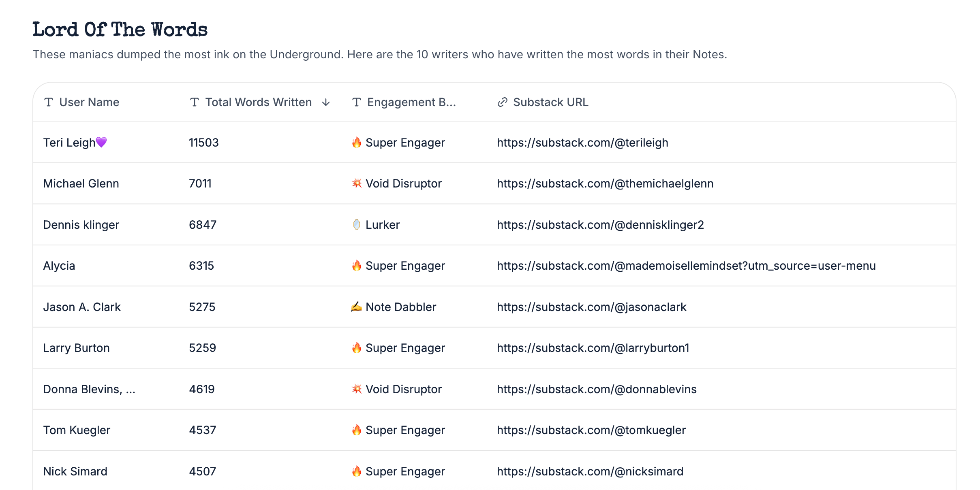Viewport: 980px width, 490px height.
Task: Open the substack.com/@terileigh link
Action: (582, 143)
